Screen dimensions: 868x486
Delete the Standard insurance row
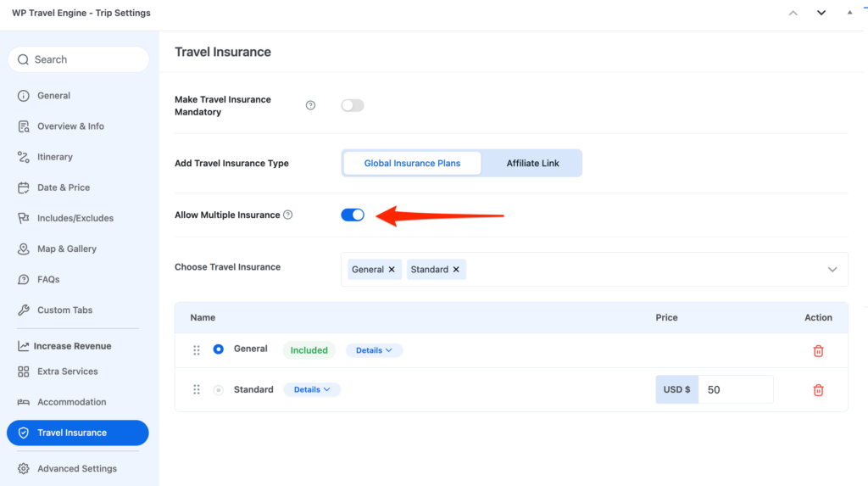[818, 390]
